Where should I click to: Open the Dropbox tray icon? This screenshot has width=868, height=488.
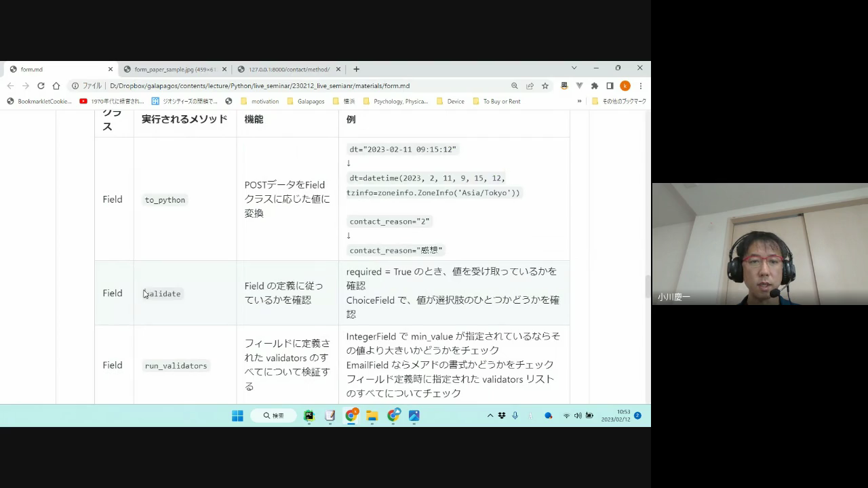pos(502,415)
